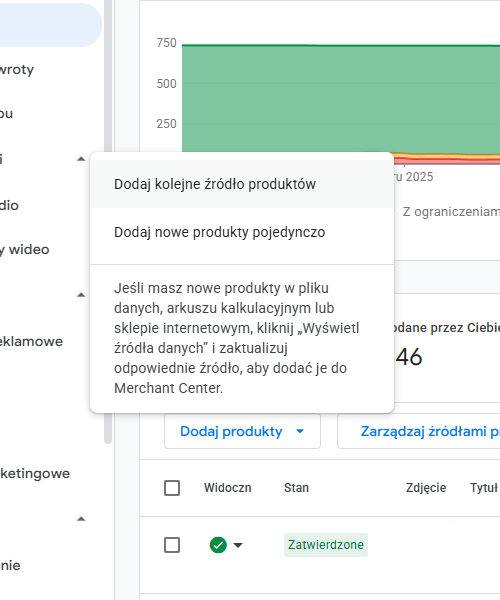Click the "Zdjęcie" column header
The image size is (500, 600).
pyautogui.click(x=426, y=488)
